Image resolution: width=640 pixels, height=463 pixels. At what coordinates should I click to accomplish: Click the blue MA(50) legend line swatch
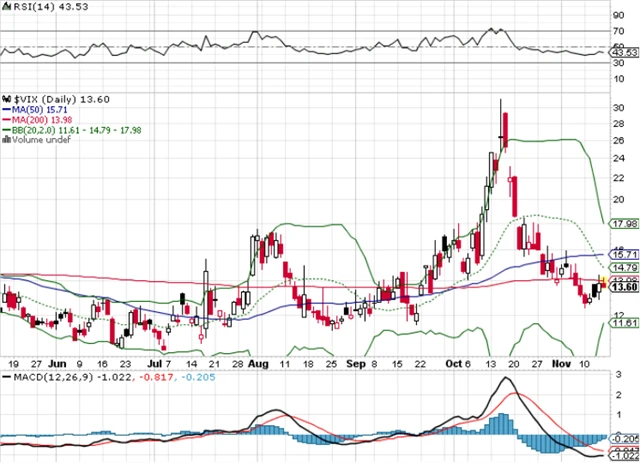tap(8, 111)
